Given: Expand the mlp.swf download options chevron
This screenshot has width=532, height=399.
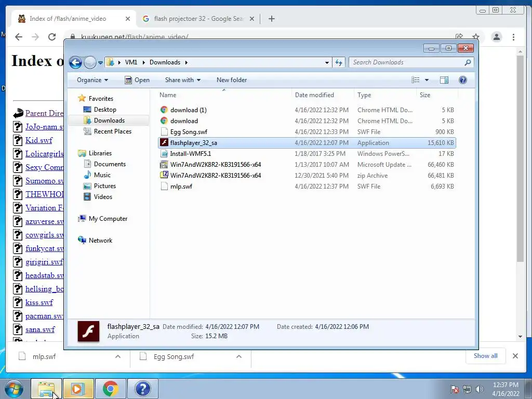Looking at the screenshot, I should [118, 356].
